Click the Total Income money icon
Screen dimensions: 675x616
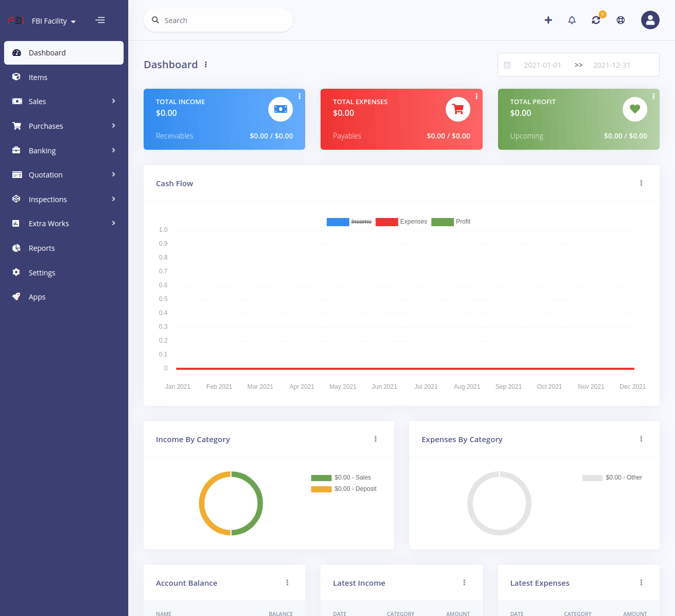point(281,109)
